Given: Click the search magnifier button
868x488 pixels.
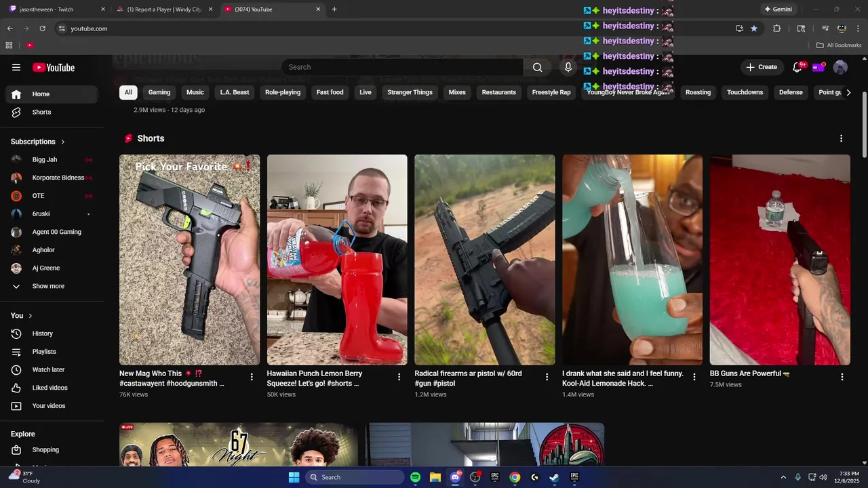Looking at the screenshot, I should pyautogui.click(x=537, y=67).
